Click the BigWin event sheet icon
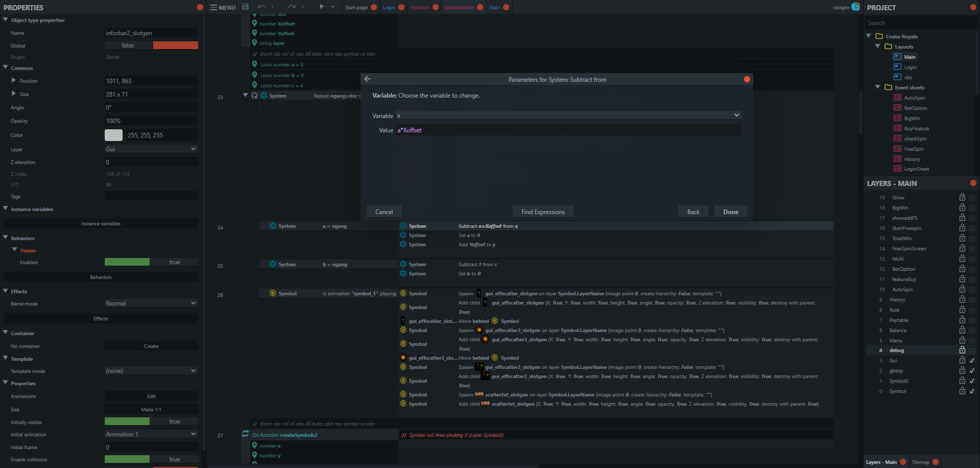 pos(897,118)
